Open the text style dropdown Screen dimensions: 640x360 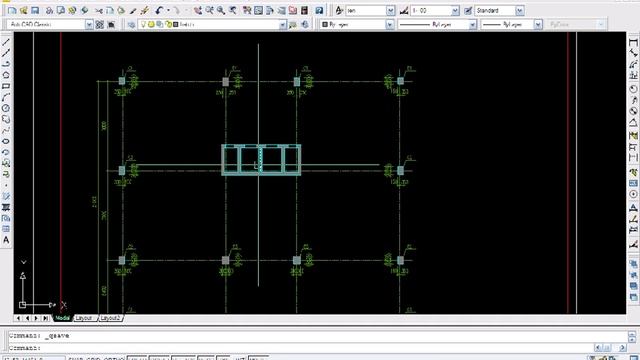(x=390, y=11)
